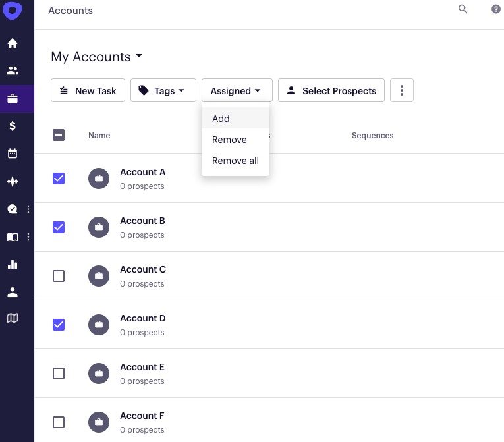Screen dimensions: 504x442
Task: Open Account D name link
Action: click(143, 318)
